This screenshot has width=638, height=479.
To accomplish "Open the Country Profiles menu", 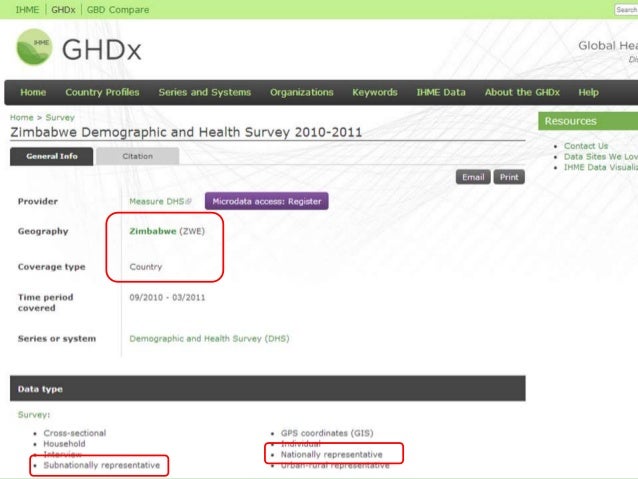I will [102, 92].
